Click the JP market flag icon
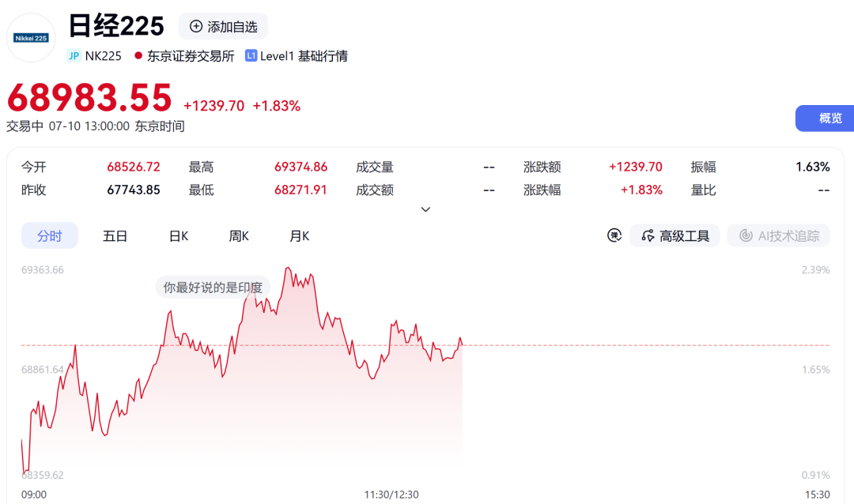Image resolution: width=854 pixels, height=504 pixels. click(x=74, y=55)
